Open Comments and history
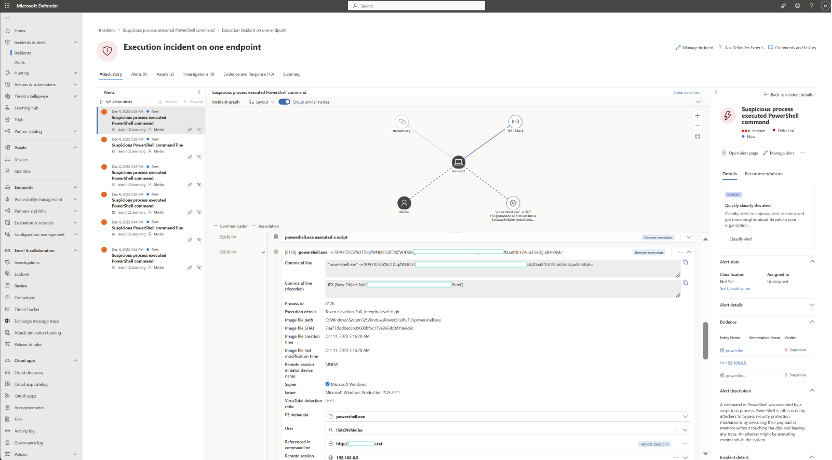This screenshot has height=460, width=832. tap(792, 48)
